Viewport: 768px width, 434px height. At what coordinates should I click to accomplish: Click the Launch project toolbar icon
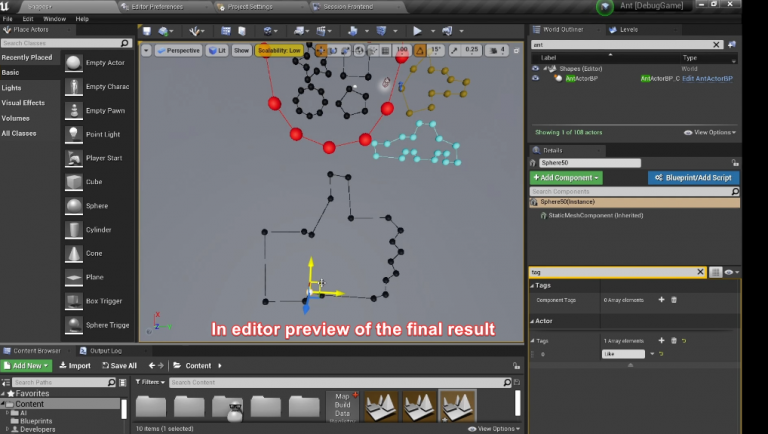pos(447,31)
